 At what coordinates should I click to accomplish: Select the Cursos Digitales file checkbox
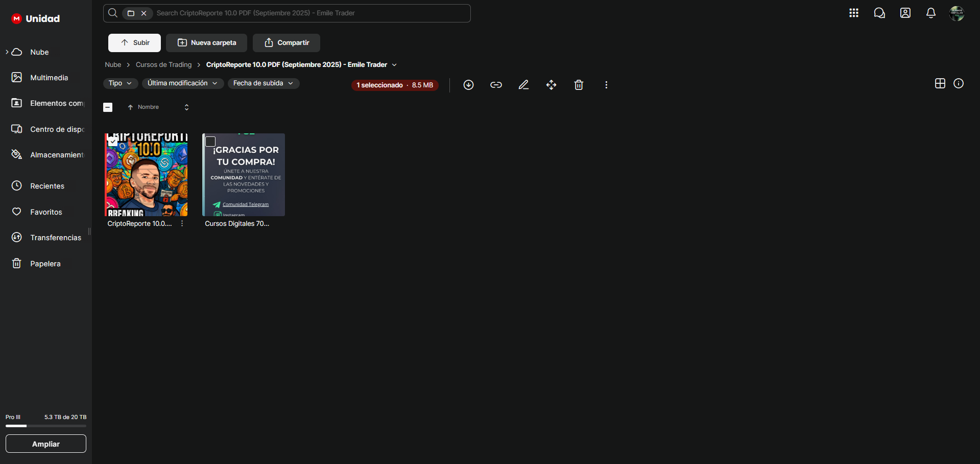[x=210, y=142]
